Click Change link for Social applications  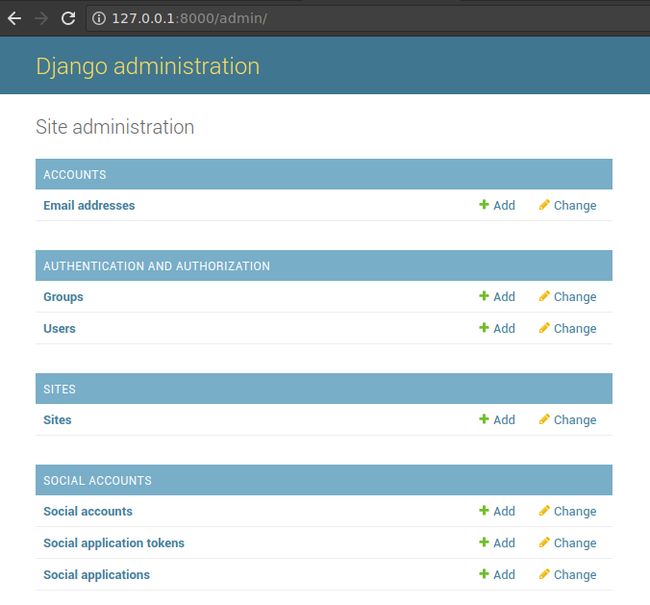[575, 575]
